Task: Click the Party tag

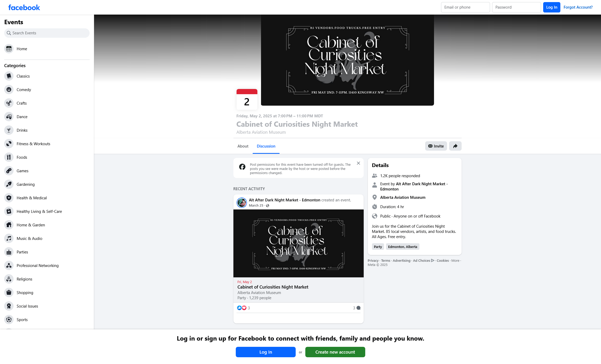Action: (x=378, y=247)
